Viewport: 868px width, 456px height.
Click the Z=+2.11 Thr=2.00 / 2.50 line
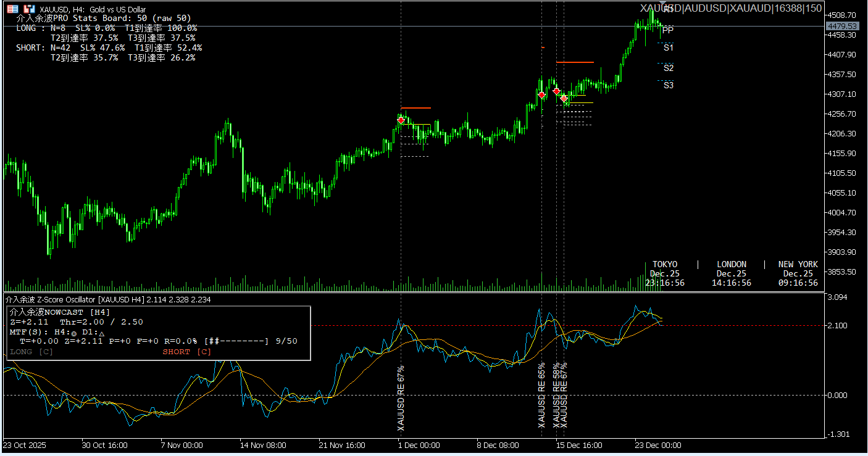(77, 322)
